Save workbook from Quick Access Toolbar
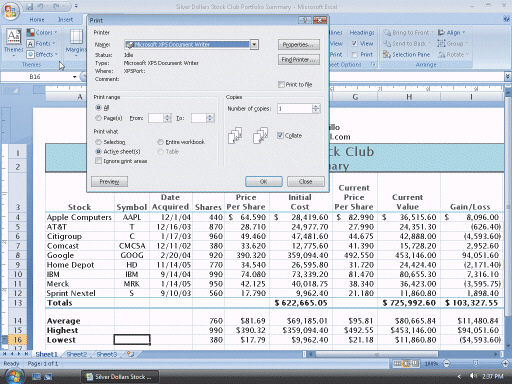The height and width of the screenshot is (384, 512). [29, 6]
